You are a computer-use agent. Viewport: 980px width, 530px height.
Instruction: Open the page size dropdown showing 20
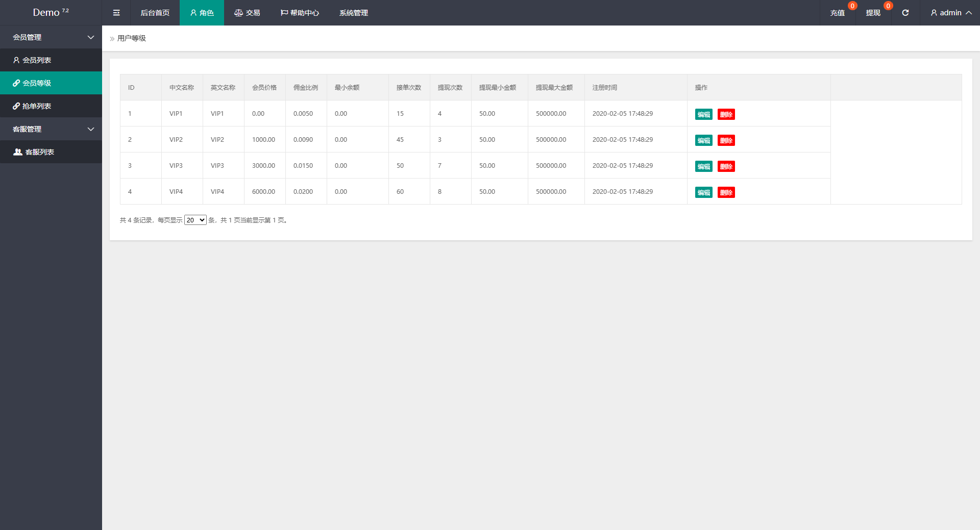(195, 220)
